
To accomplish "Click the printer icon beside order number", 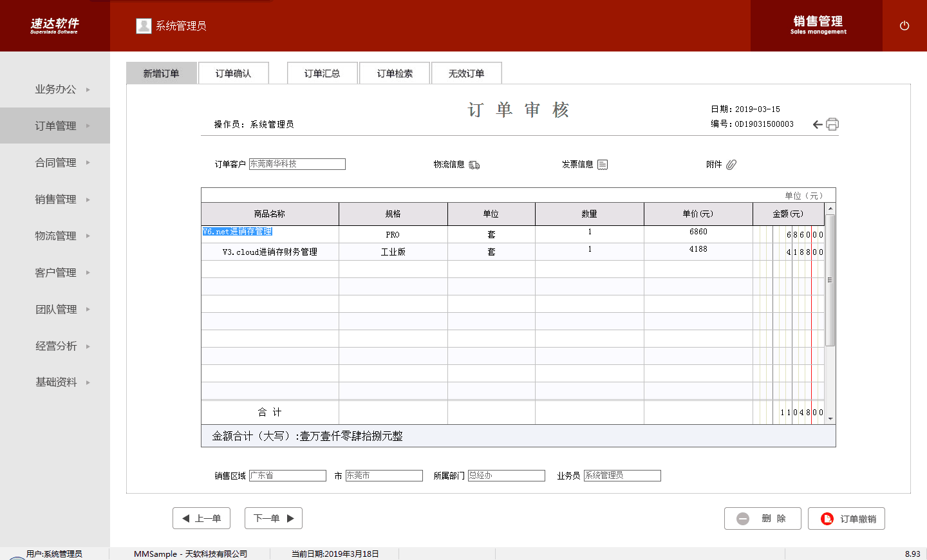I will [832, 124].
